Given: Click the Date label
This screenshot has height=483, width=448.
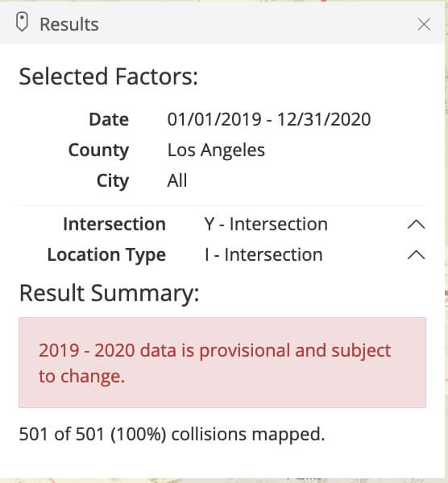Looking at the screenshot, I should (x=109, y=119).
